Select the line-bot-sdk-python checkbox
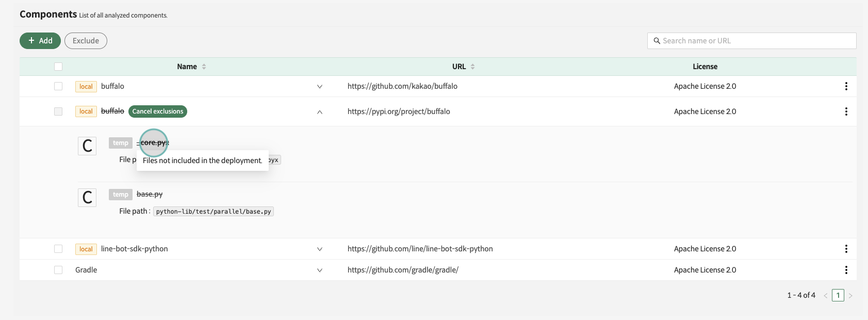The width and height of the screenshot is (868, 320). coord(58,249)
